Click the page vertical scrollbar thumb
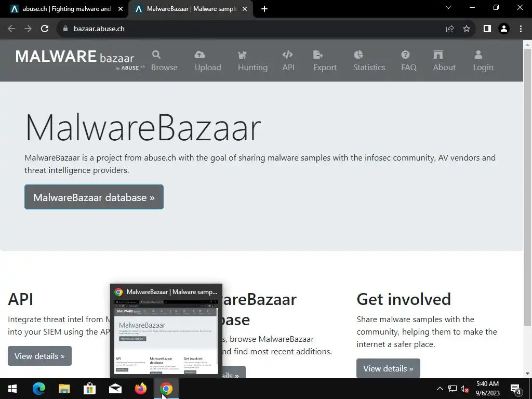The width and height of the screenshot is (532, 399). (528, 187)
